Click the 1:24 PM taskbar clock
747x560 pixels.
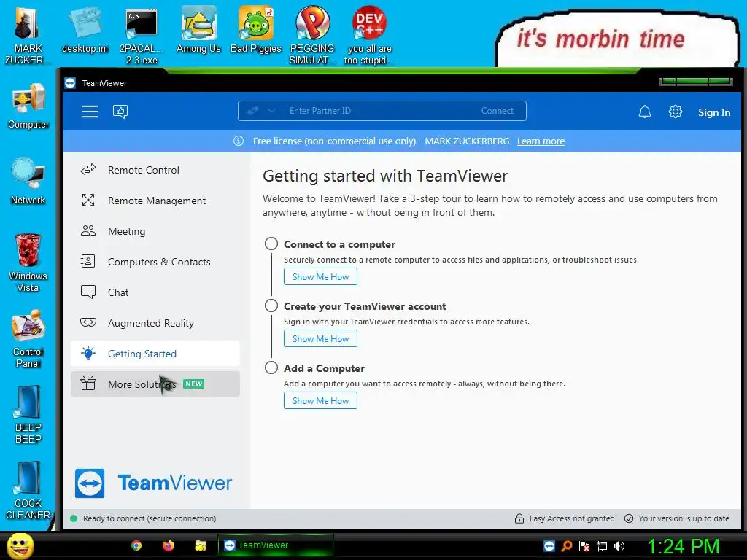(x=683, y=546)
